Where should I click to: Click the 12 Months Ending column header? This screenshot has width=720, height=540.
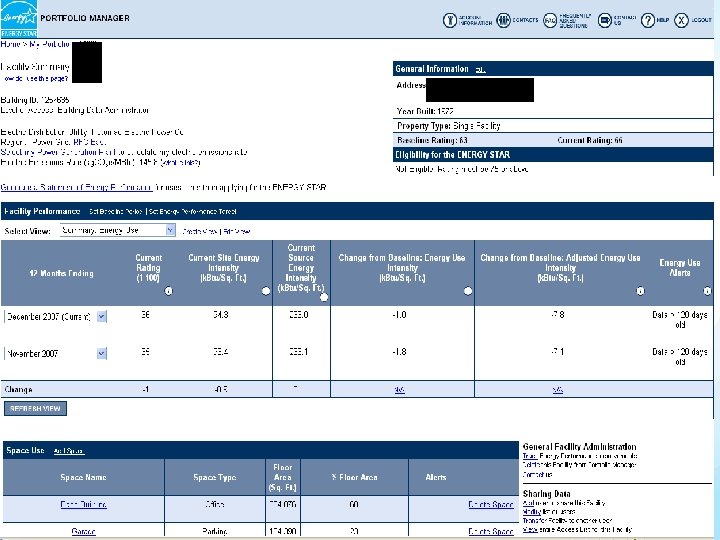click(x=62, y=273)
